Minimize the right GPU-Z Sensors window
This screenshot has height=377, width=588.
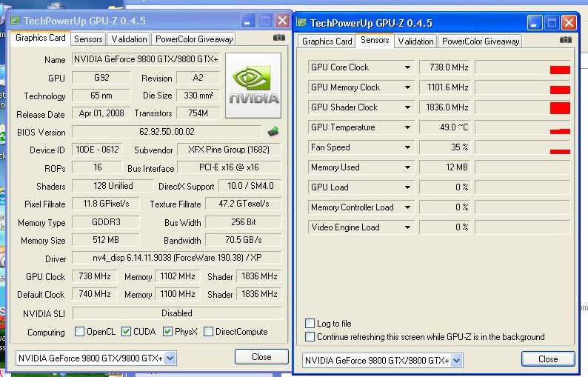coord(535,23)
